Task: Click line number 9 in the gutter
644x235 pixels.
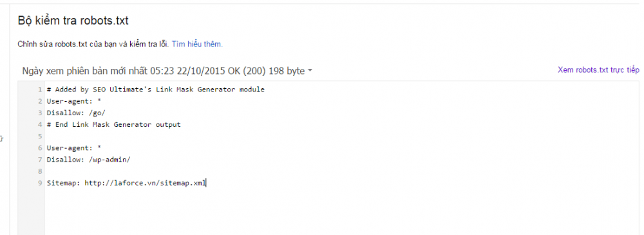Action: 40,183
